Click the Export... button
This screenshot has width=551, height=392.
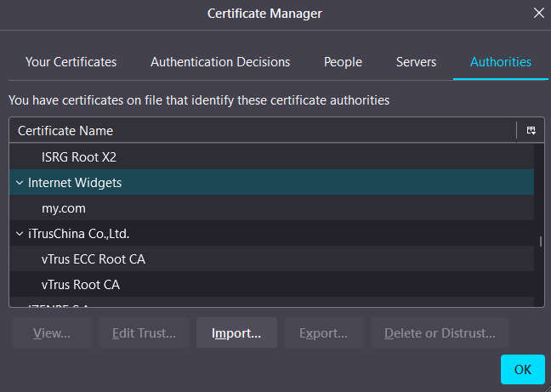click(323, 333)
